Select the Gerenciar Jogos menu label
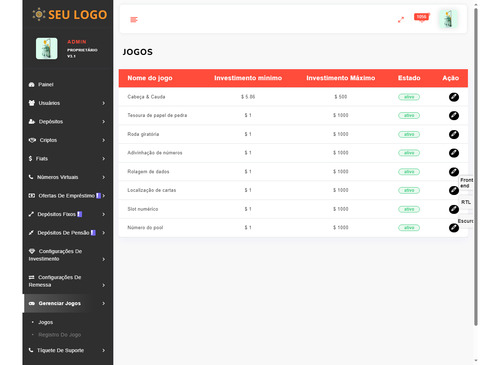The height and width of the screenshot is (365, 500). coord(60,303)
